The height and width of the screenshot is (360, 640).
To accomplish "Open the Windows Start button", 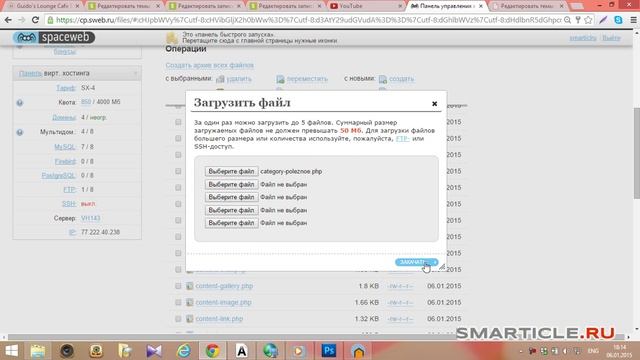I will (11, 351).
